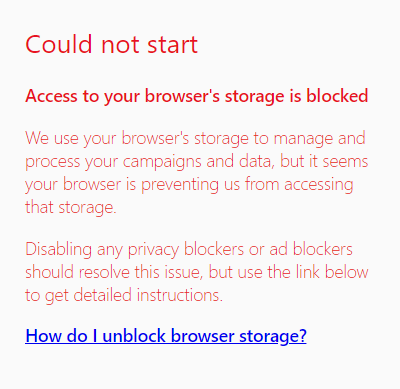Click the word 'Disabling' in the second paragraph
This screenshot has height=389, width=400.
tap(58, 250)
